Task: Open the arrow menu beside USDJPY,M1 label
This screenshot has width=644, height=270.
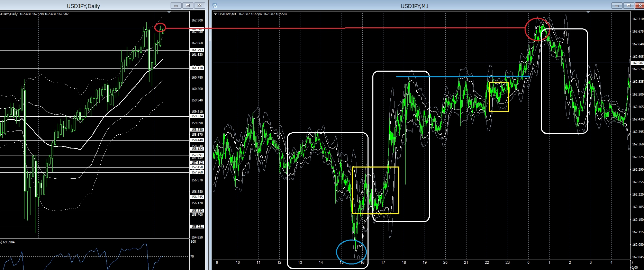Action: pos(216,14)
